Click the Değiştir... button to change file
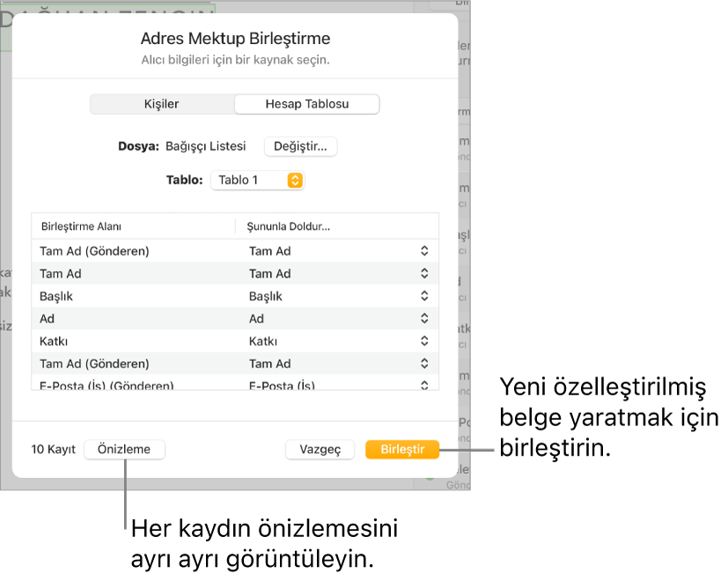The height and width of the screenshot is (581, 728). point(300,147)
